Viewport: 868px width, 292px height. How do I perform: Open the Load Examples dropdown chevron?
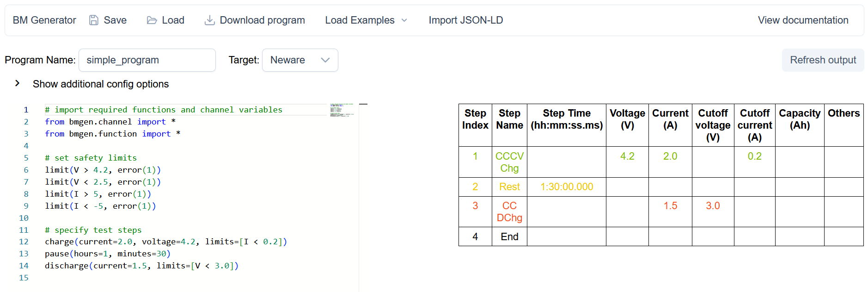point(404,20)
